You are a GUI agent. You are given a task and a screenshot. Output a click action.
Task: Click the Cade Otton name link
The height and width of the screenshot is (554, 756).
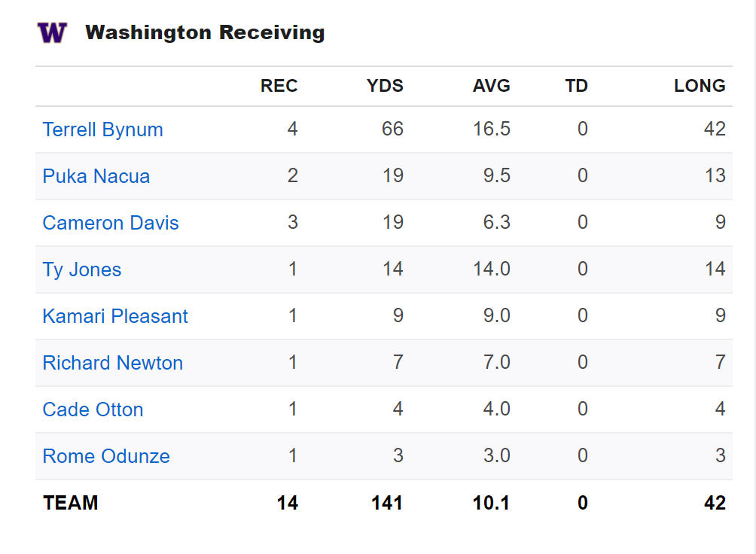pos(93,409)
